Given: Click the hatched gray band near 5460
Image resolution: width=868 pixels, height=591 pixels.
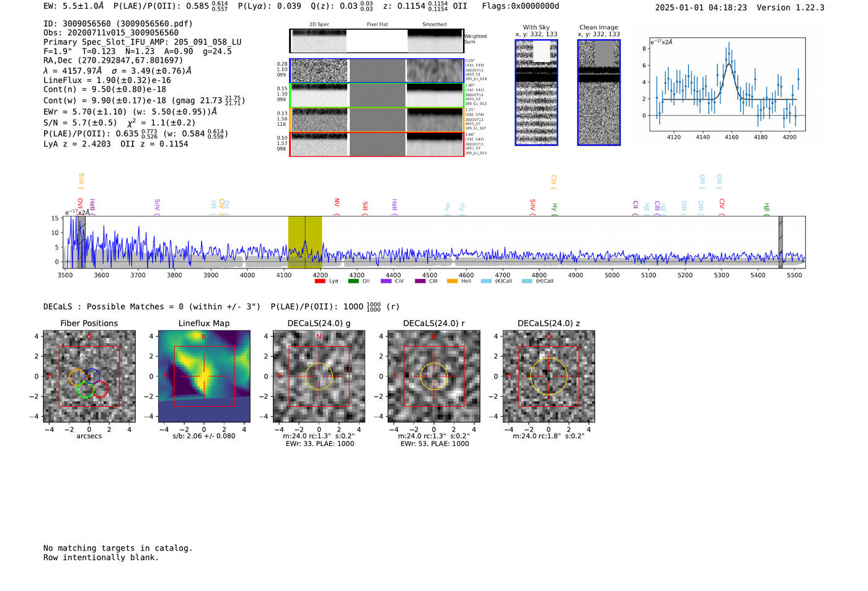Looking at the screenshot, I should (781, 242).
